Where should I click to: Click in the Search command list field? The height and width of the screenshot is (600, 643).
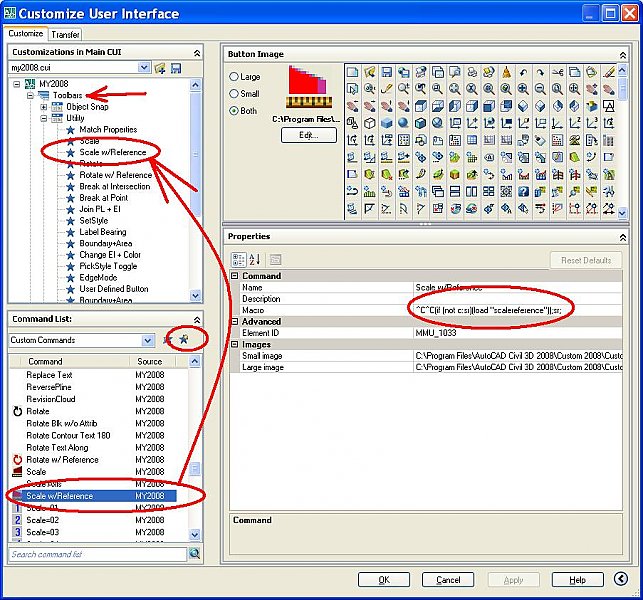pyautogui.click(x=97, y=554)
